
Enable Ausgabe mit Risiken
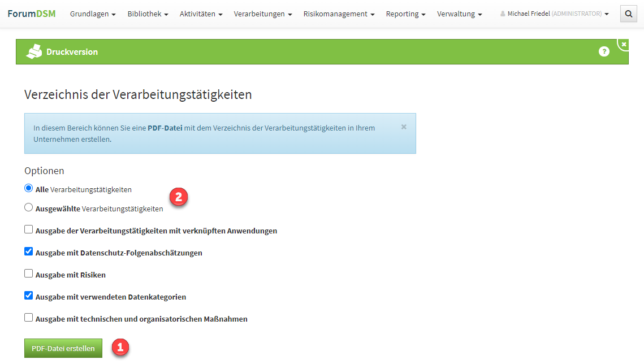pyautogui.click(x=28, y=273)
